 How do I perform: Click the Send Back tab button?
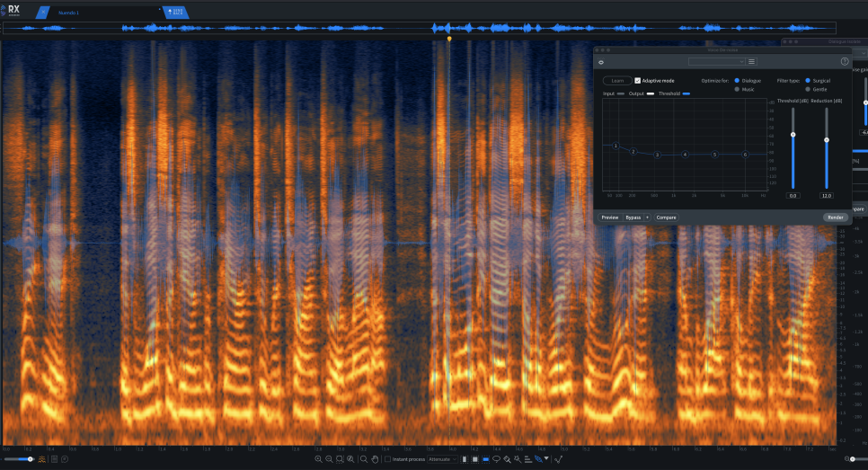point(176,13)
